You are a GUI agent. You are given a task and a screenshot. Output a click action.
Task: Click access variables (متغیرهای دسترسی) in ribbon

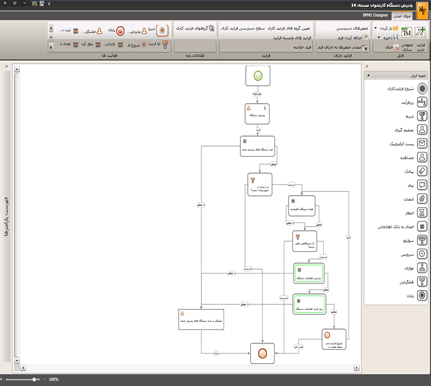click(352, 29)
